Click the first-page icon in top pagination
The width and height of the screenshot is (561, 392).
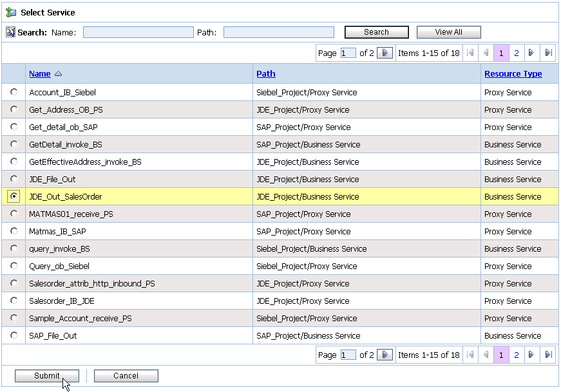pyautogui.click(x=471, y=52)
